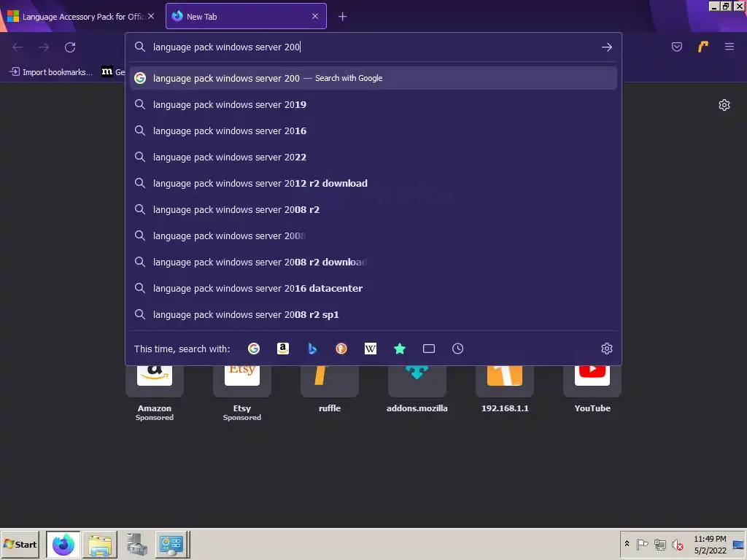Open the control panel taskbar icon
Viewport: 747px width, 560px height.
pos(172,544)
